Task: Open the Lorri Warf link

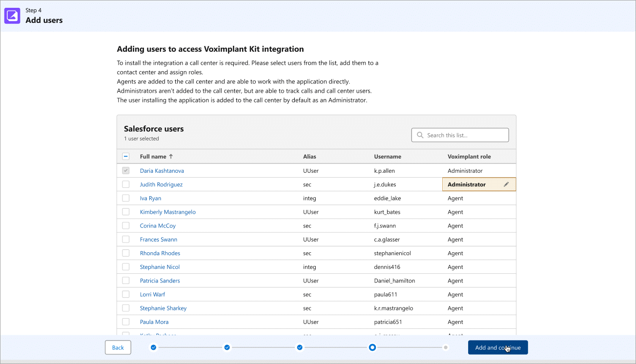Action: 152,294
